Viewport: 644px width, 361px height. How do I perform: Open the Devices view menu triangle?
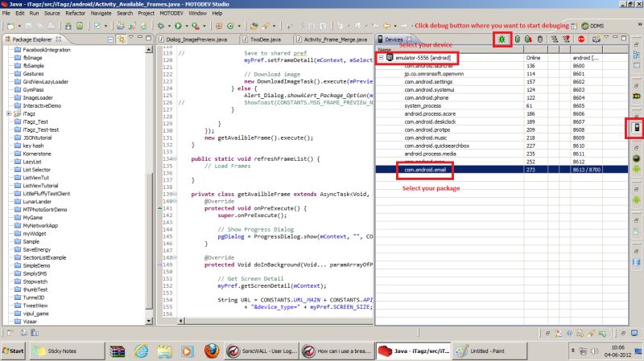606,37
